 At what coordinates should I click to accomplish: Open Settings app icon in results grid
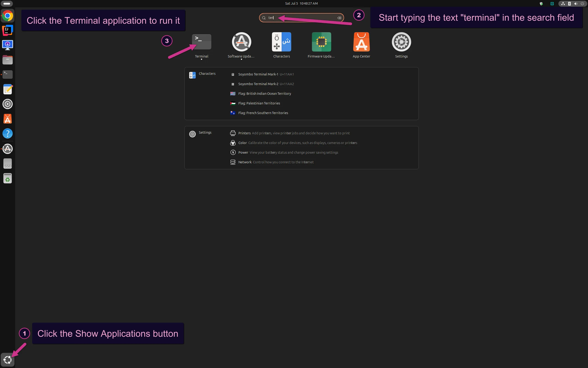[x=401, y=45]
